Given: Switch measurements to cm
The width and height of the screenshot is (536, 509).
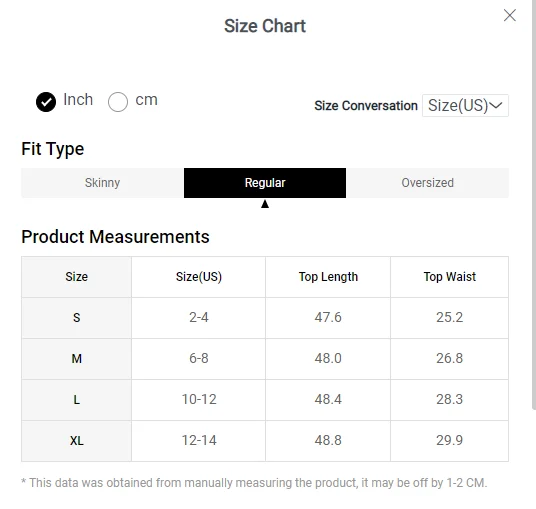Looking at the screenshot, I should click(x=118, y=102).
